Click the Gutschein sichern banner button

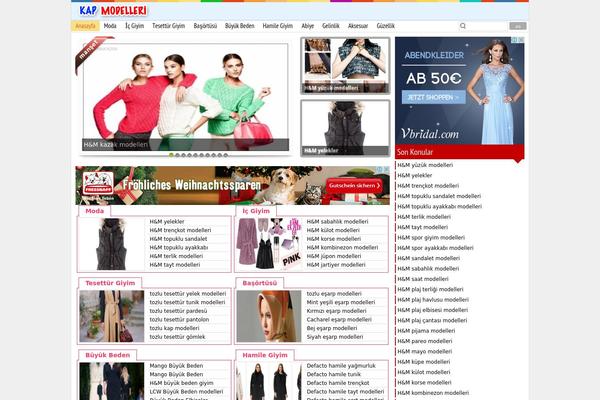click(354, 186)
